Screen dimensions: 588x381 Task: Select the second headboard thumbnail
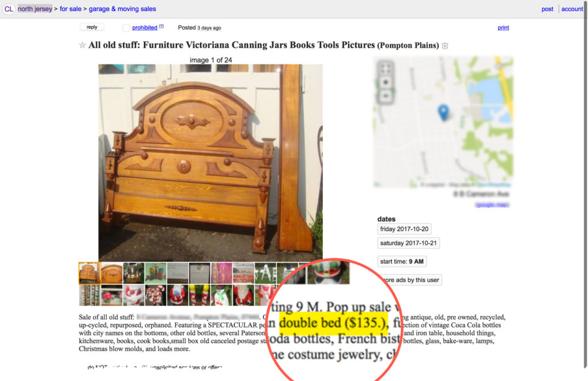[112, 274]
